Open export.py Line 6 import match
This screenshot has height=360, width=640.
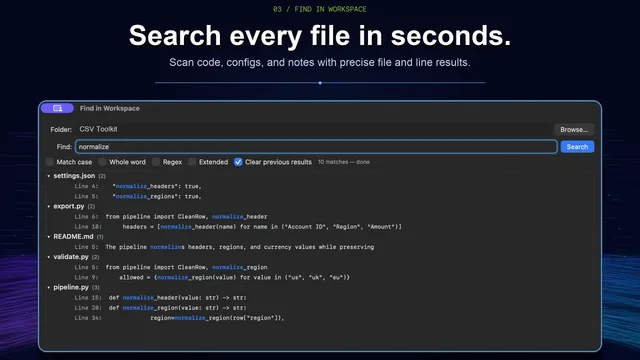click(171, 217)
